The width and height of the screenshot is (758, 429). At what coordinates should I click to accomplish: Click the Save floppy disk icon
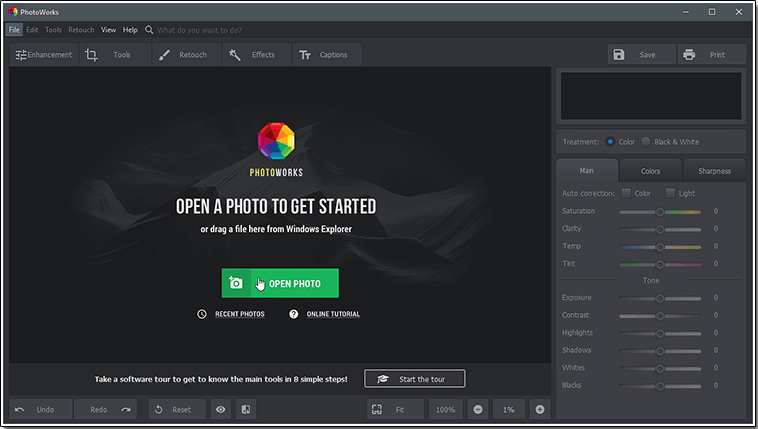(619, 55)
